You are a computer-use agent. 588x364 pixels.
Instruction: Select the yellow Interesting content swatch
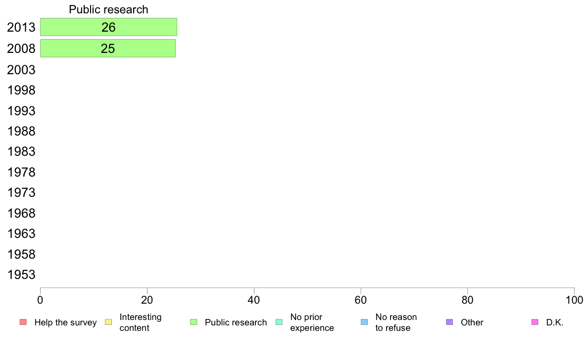(x=108, y=322)
